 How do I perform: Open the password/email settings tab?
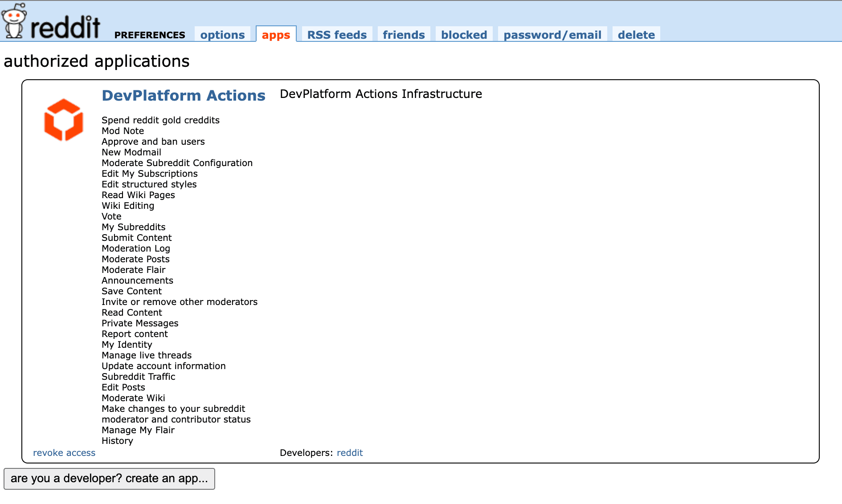click(x=552, y=35)
